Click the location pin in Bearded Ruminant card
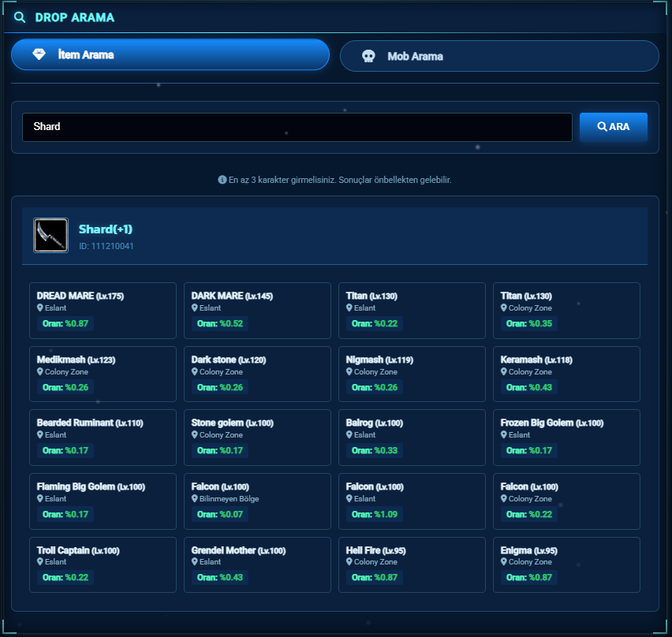672x637 pixels. click(x=40, y=434)
